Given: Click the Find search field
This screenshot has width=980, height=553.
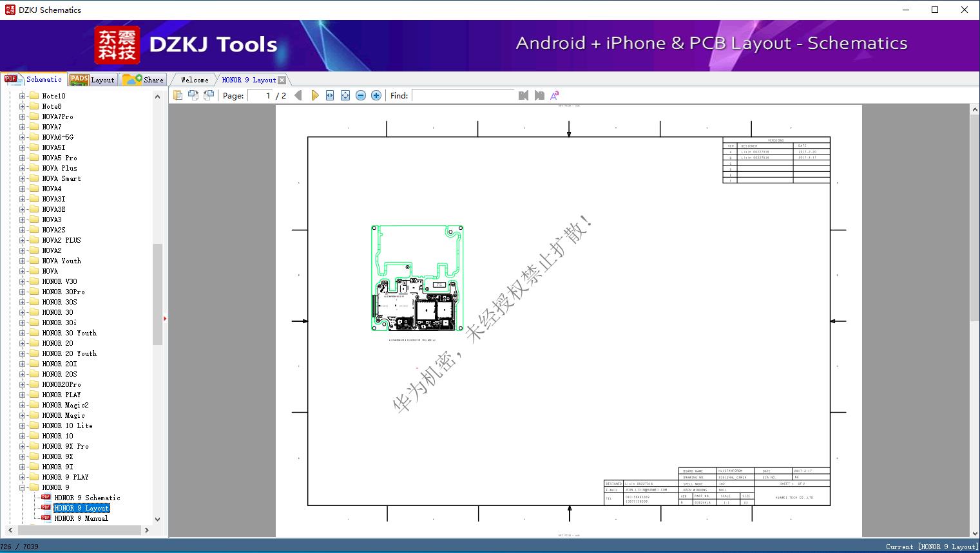Looking at the screenshot, I should pyautogui.click(x=464, y=95).
